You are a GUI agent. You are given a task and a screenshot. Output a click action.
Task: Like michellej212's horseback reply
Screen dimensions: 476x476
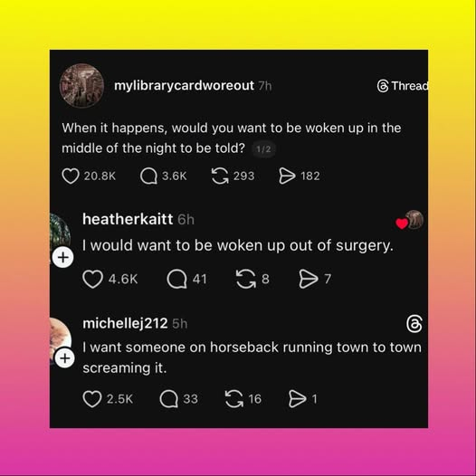tap(92, 399)
